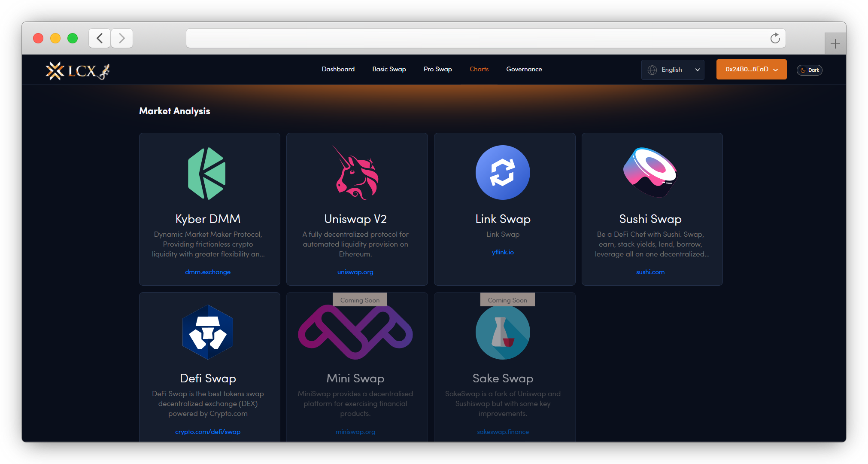Click the Sushi Swap description text
868x464 pixels.
point(651,244)
